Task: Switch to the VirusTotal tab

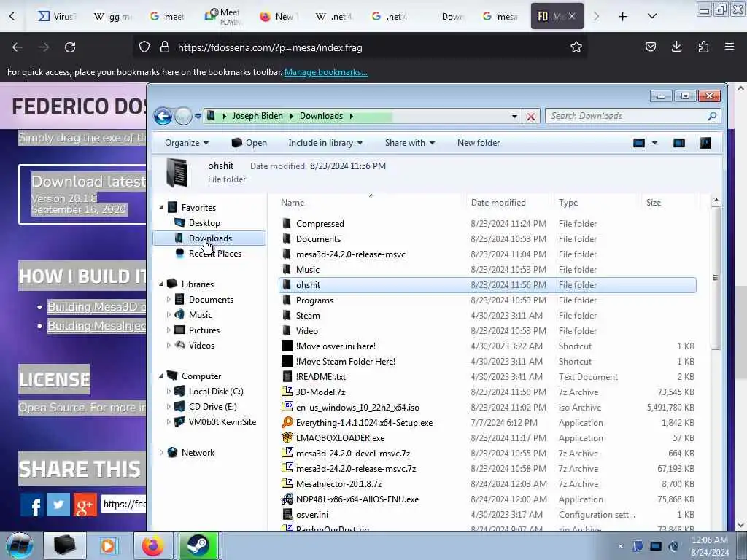Action: coord(56,17)
